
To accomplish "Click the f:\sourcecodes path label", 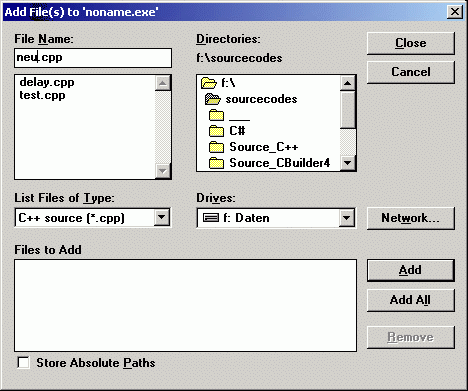I will 239,58.
